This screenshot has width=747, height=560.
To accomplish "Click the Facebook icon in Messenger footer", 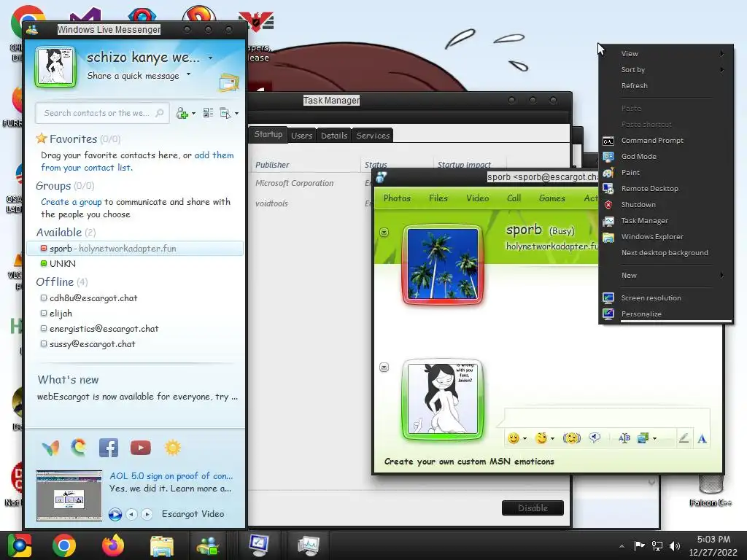I will (x=109, y=448).
